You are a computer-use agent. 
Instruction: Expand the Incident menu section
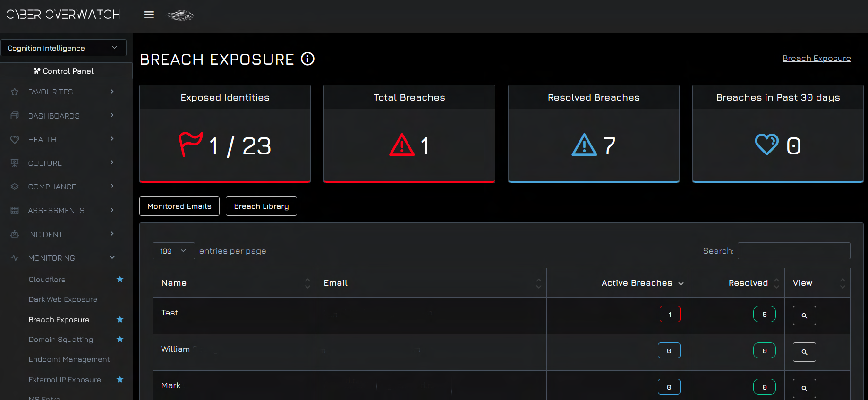coord(66,234)
